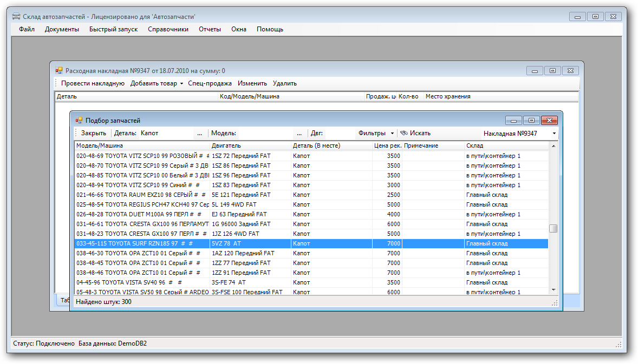Click the binoculars Искать search icon
This screenshot has height=364, width=638.
[404, 133]
